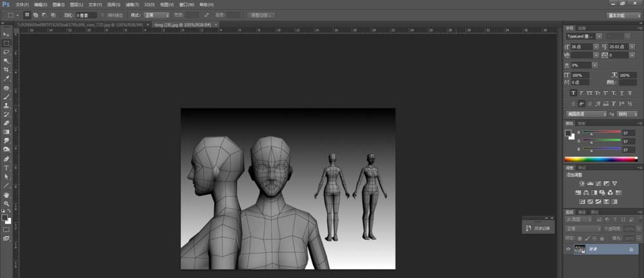The width and height of the screenshot is (644, 278).
Task: Click the Faux Bold button in Character panel
Action: click(573, 93)
